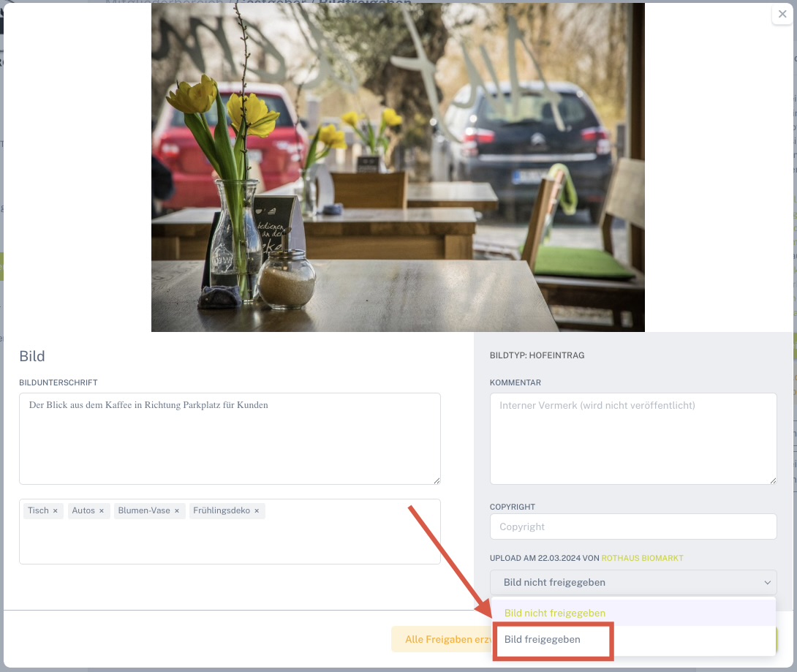Remove the Frühlingsdeko tag
Image resolution: width=797 pixels, height=672 pixels.
pyautogui.click(x=257, y=511)
